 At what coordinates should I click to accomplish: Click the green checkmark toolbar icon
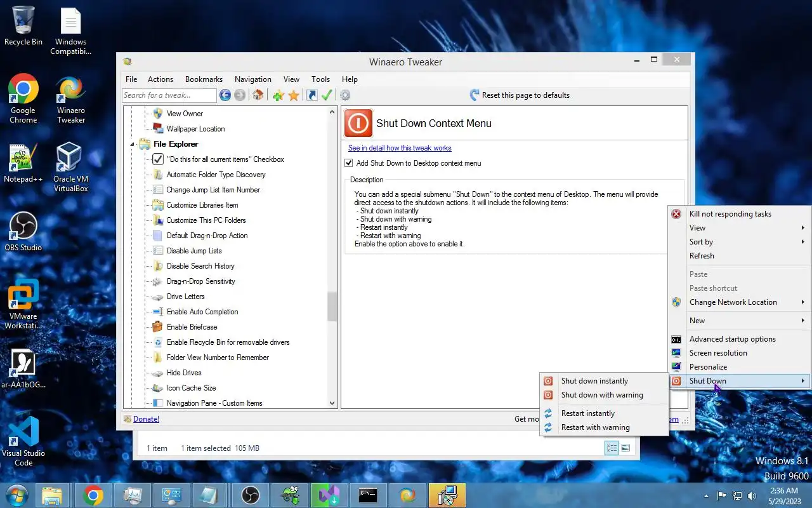click(327, 95)
